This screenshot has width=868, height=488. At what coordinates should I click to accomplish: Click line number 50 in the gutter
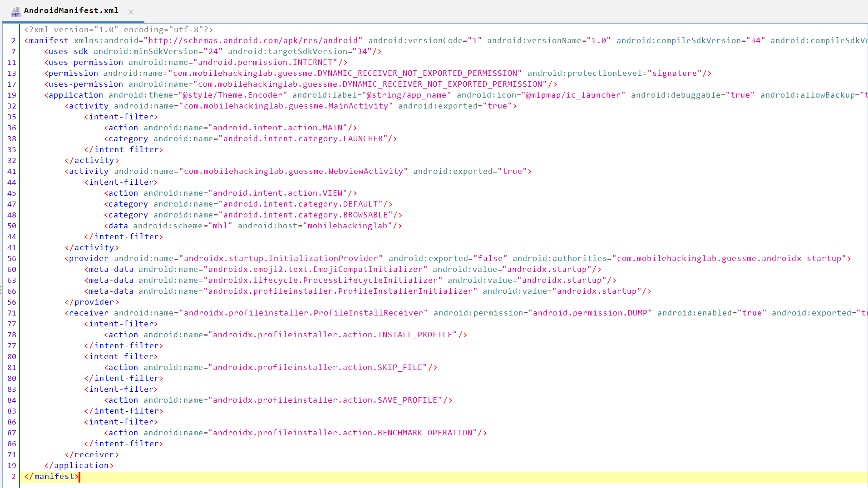point(12,226)
